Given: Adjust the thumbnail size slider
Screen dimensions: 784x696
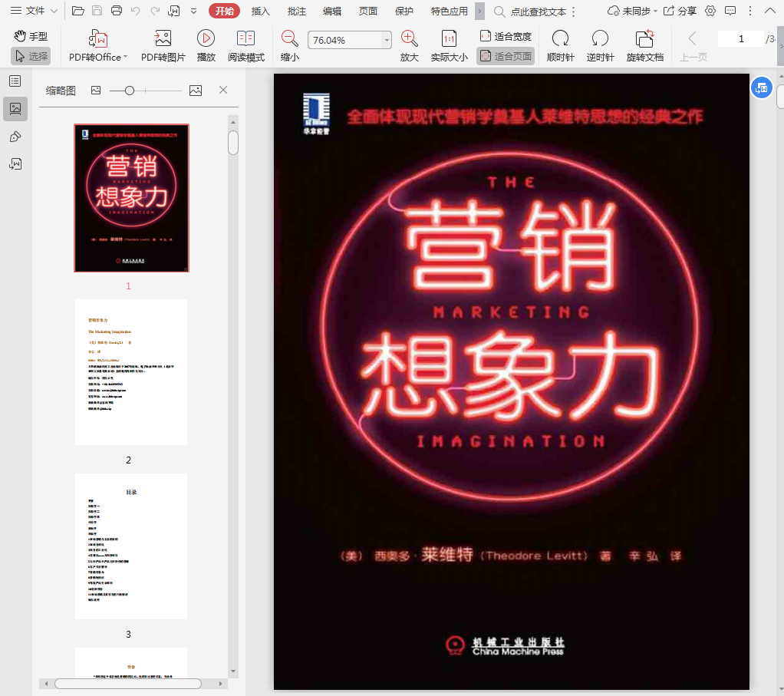Looking at the screenshot, I should pyautogui.click(x=130, y=91).
